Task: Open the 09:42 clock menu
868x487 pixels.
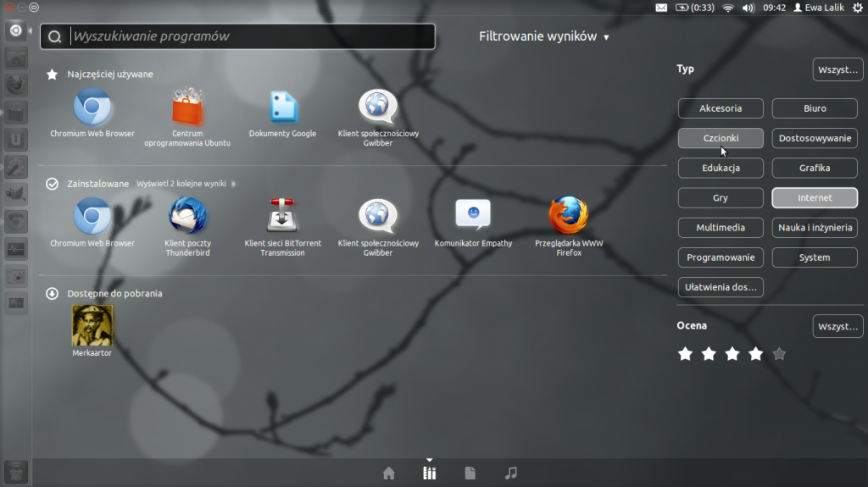Action: pos(774,8)
